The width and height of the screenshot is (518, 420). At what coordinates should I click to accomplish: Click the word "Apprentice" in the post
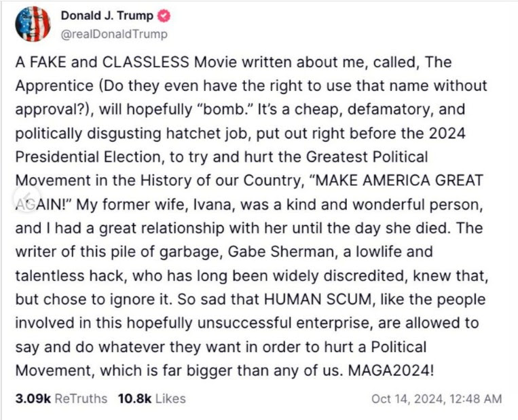pos(54,86)
